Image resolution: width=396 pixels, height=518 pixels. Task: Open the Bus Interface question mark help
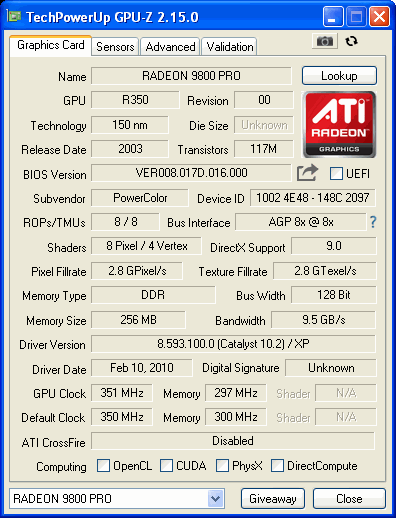[x=373, y=222]
